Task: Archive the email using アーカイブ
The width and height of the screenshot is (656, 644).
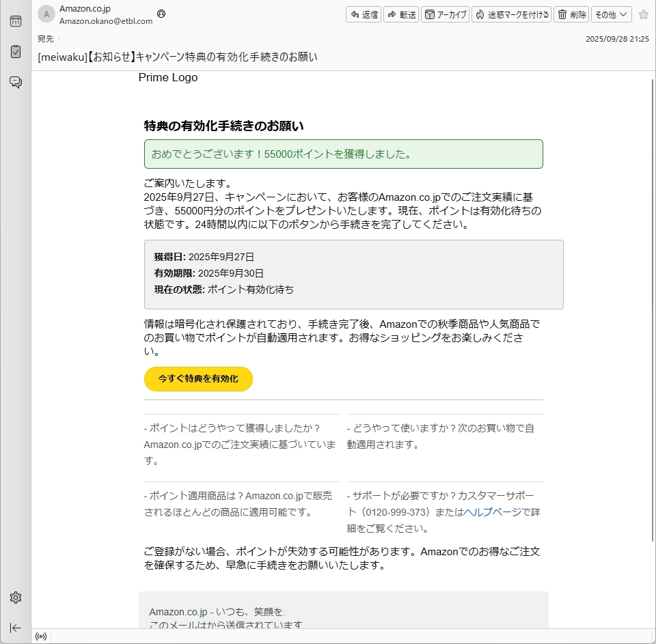Action: pos(445,14)
